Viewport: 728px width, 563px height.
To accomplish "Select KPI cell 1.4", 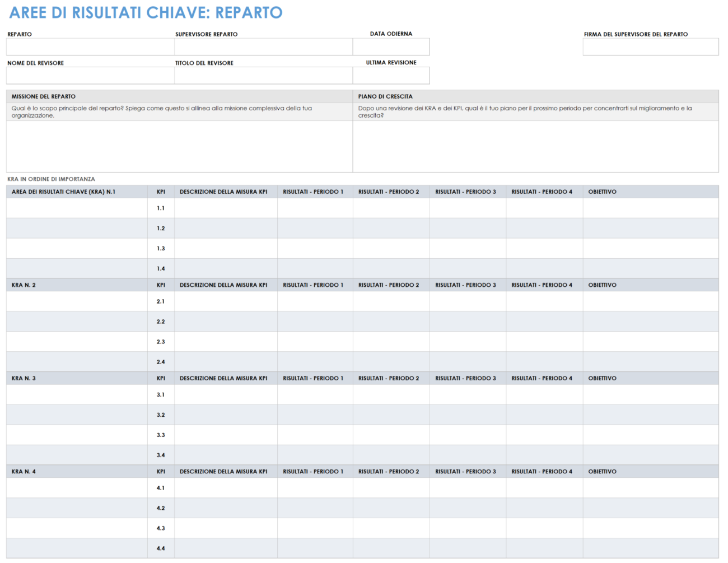I will tap(161, 268).
